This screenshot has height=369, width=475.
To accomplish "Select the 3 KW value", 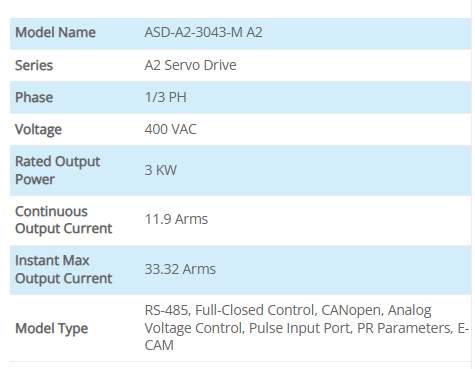I will click(x=160, y=170).
